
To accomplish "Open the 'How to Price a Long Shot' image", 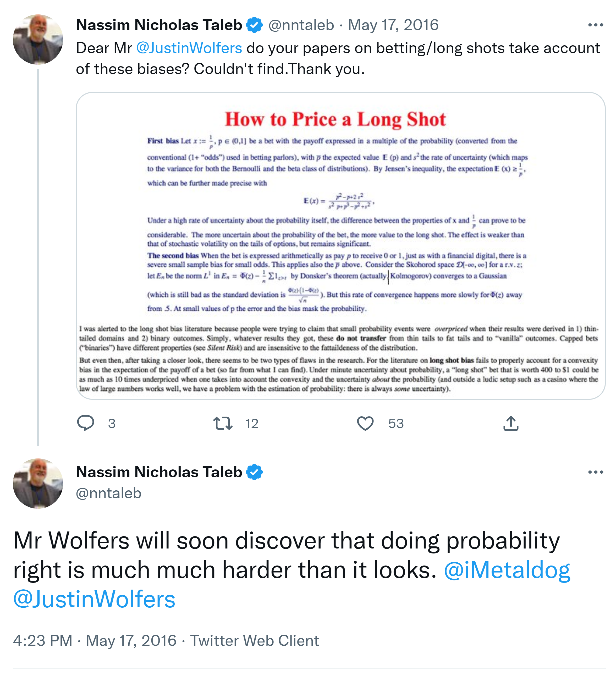I will click(x=340, y=246).
